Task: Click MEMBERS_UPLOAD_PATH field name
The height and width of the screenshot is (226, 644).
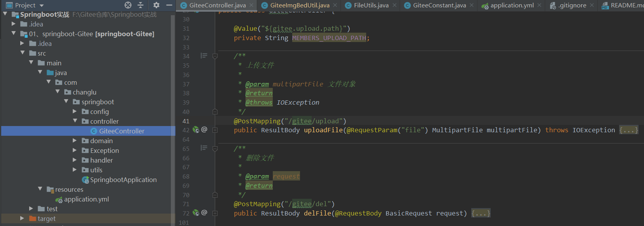Action: pyautogui.click(x=329, y=38)
